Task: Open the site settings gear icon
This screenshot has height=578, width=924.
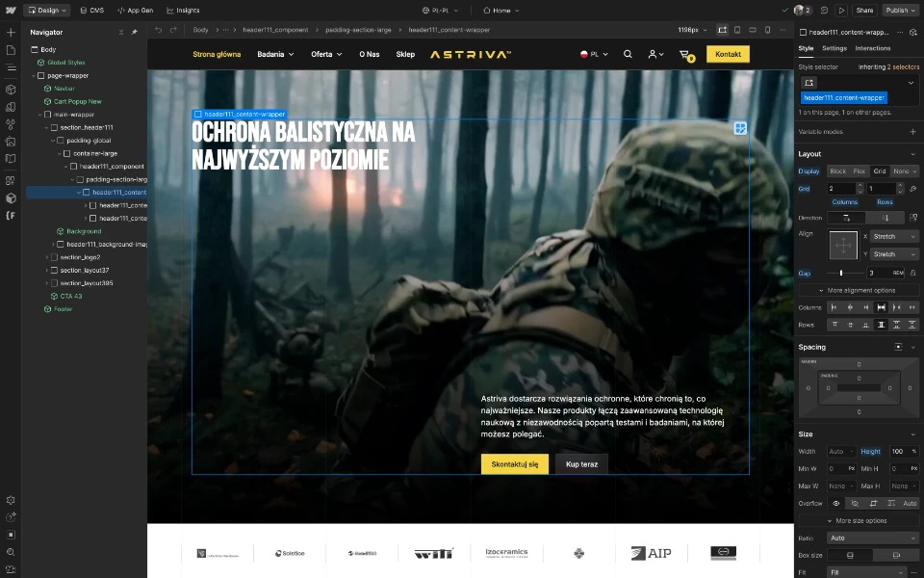Action: (11, 500)
